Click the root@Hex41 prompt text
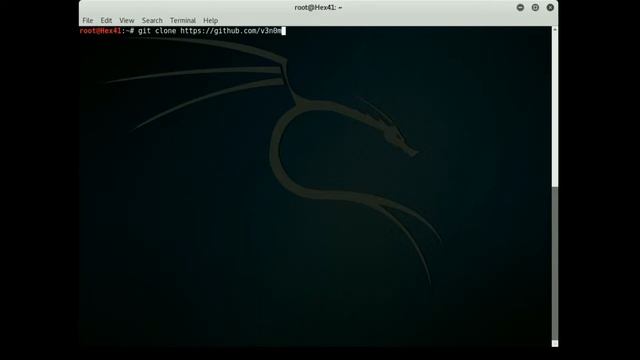The image size is (640, 360). (x=100, y=31)
